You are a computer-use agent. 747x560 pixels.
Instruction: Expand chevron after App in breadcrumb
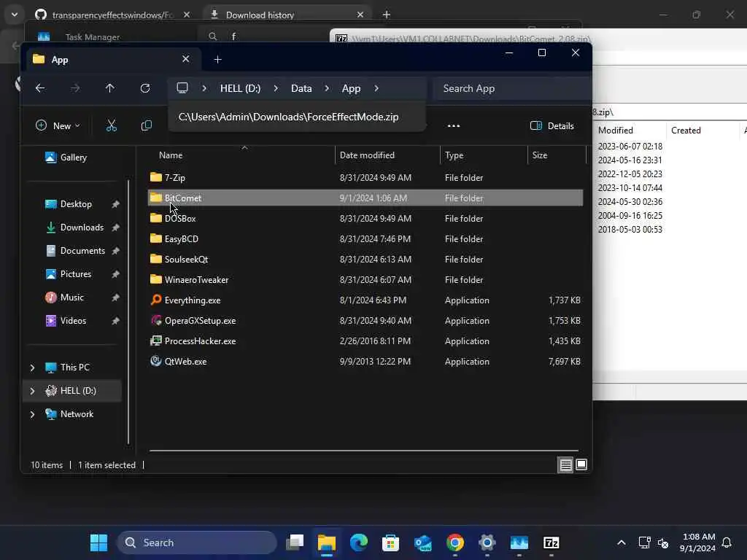(x=376, y=88)
